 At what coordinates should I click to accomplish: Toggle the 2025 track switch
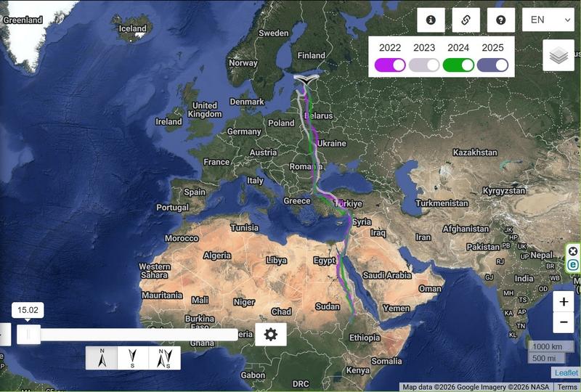pos(492,65)
